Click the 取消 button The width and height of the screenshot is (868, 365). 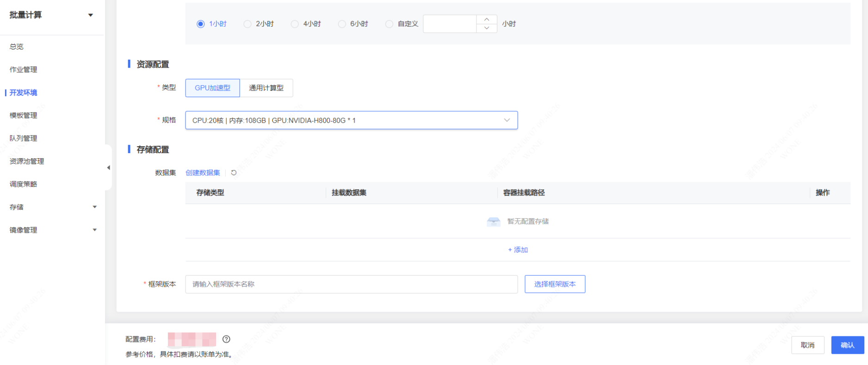808,345
